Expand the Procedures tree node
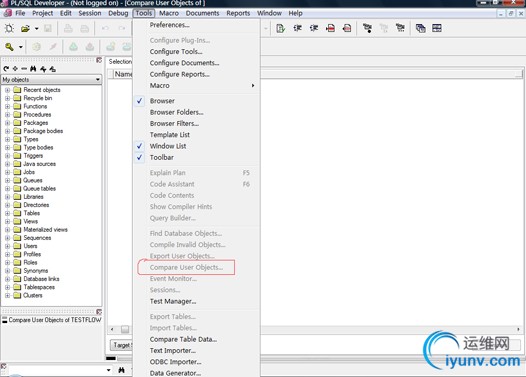The width and height of the screenshot is (526, 377). [x=7, y=115]
